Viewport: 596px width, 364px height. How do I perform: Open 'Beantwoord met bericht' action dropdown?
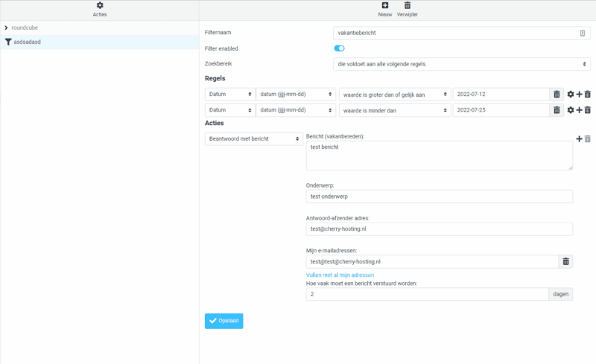253,138
